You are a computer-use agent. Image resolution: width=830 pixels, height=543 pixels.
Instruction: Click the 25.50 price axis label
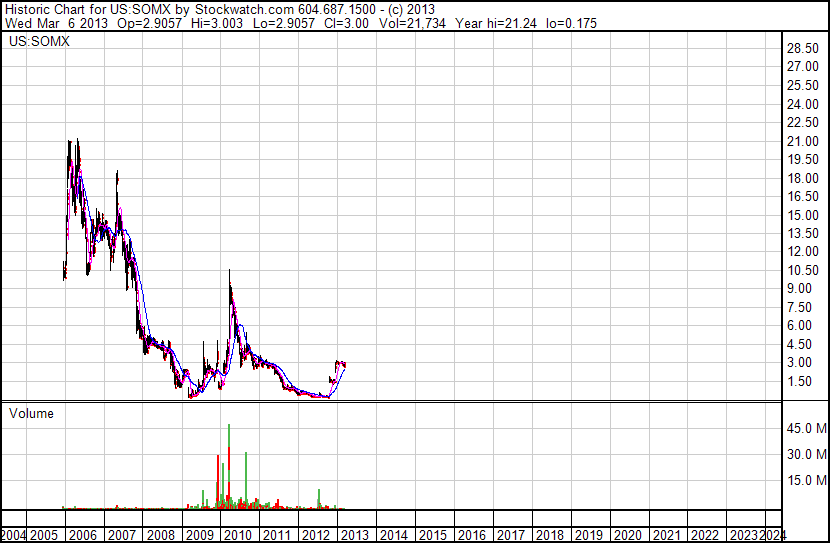pyautogui.click(x=803, y=85)
